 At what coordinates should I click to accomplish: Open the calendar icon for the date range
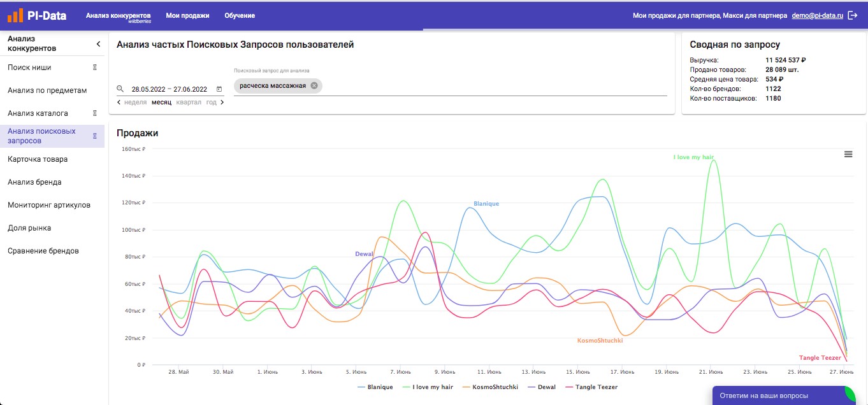click(x=219, y=89)
